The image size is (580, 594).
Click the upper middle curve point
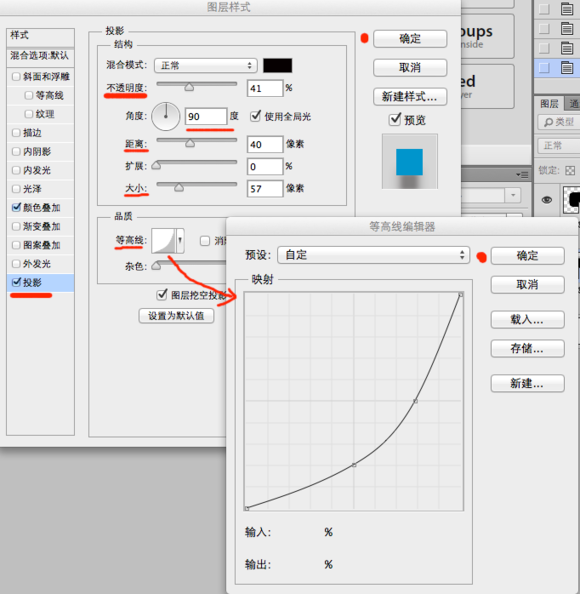[416, 401]
